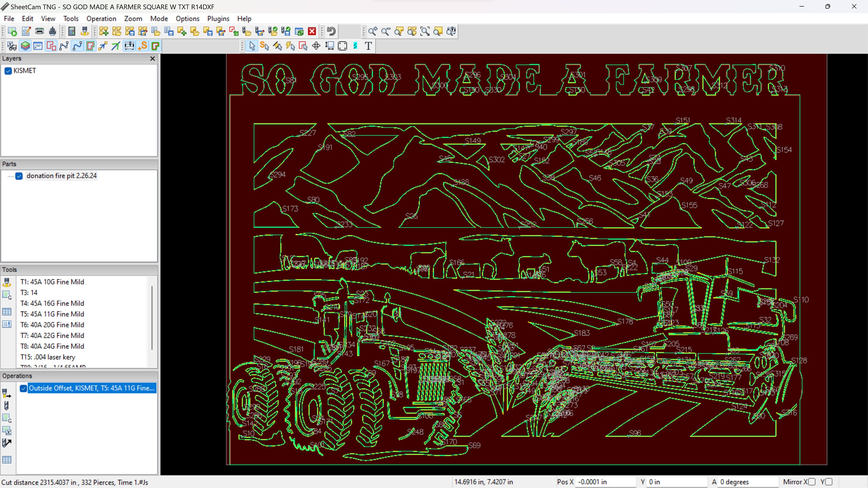Activate the Zoom in tool

pos(373,31)
